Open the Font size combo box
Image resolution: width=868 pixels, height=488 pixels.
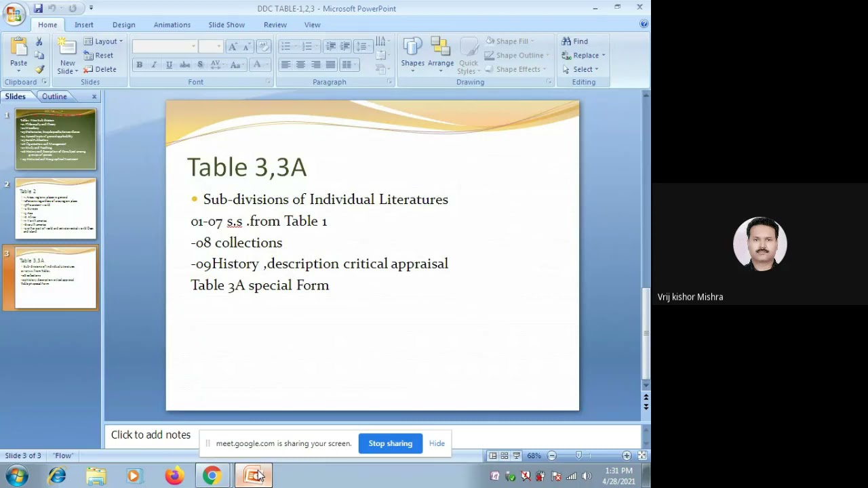[210, 46]
